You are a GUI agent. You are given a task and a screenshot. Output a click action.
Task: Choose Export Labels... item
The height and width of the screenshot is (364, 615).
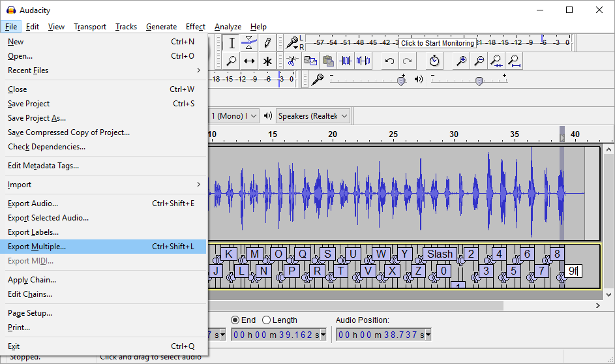pos(104,232)
